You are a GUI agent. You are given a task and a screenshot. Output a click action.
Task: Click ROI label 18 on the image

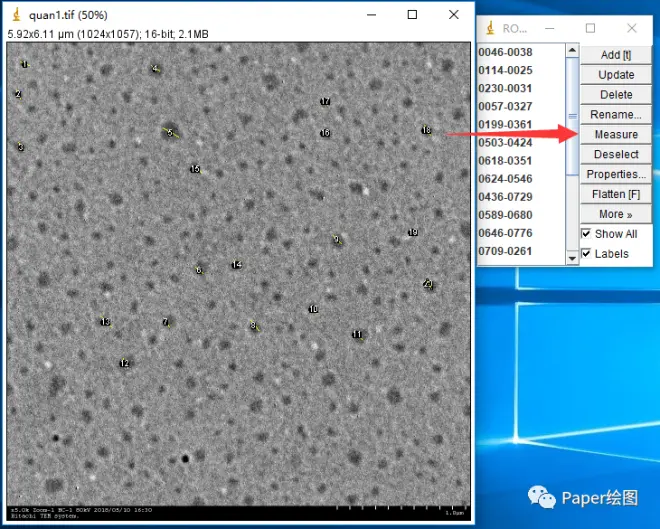(x=426, y=130)
